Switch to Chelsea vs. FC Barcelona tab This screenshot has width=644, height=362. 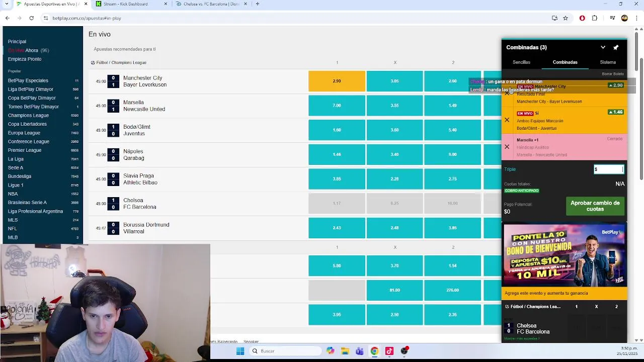point(211,4)
